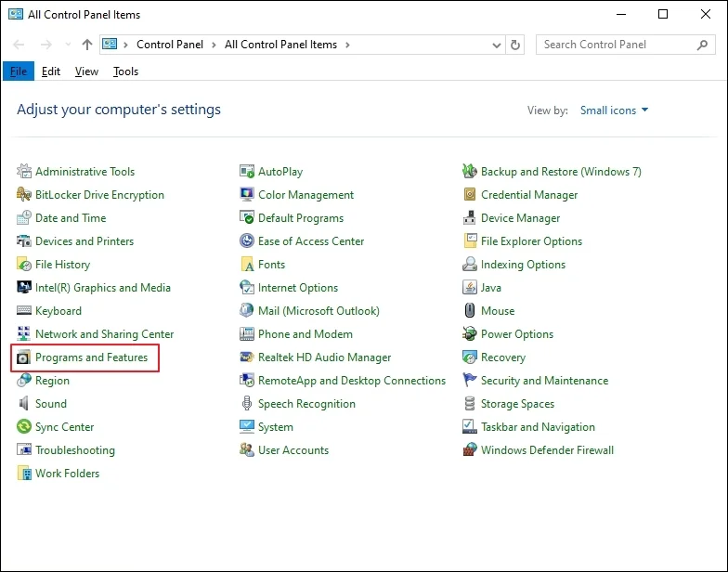This screenshot has width=728, height=572.
Task: Open the Work Folders link
Action: (67, 474)
